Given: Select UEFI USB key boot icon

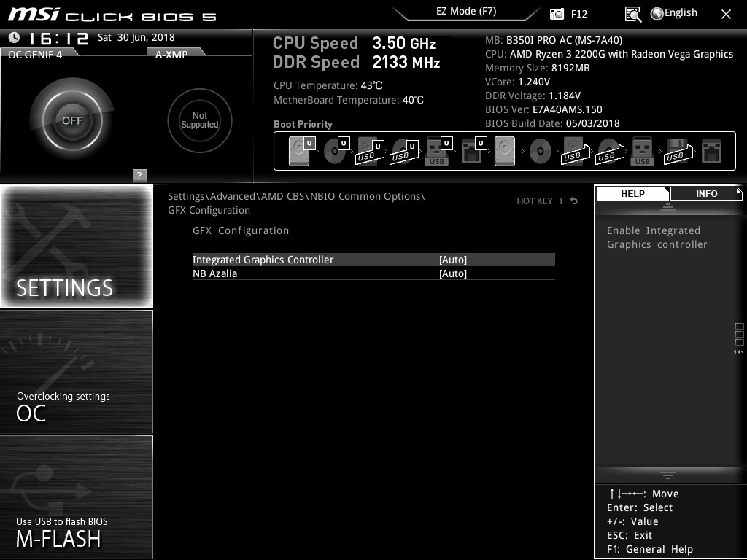Looking at the screenshot, I should pyautogui.click(x=438, y=152).
